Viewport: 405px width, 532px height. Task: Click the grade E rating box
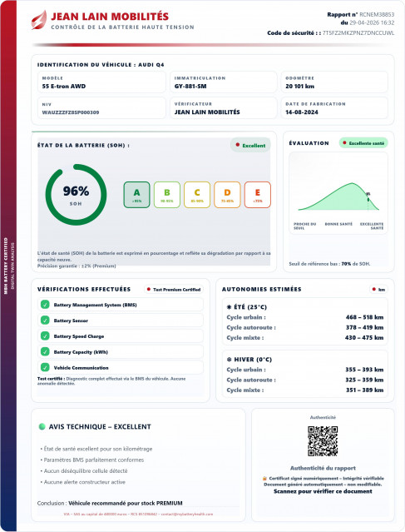point(258,195)
